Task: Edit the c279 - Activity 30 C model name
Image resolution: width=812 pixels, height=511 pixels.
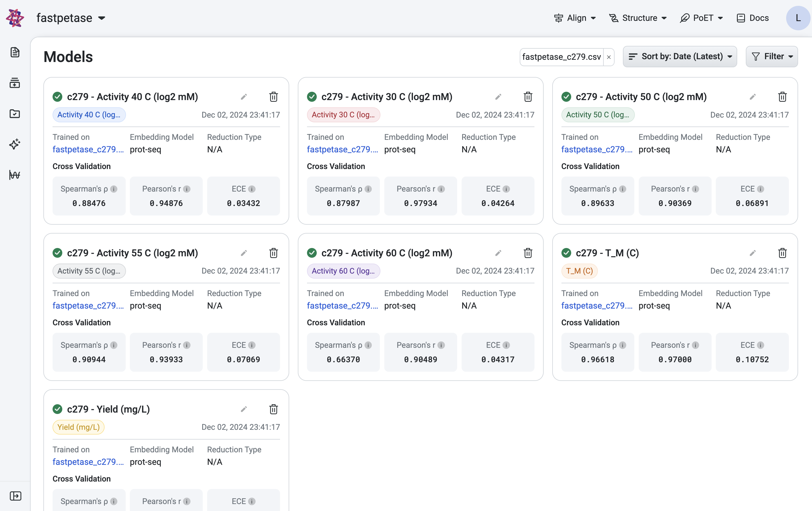Action: [x=498, y=97]
